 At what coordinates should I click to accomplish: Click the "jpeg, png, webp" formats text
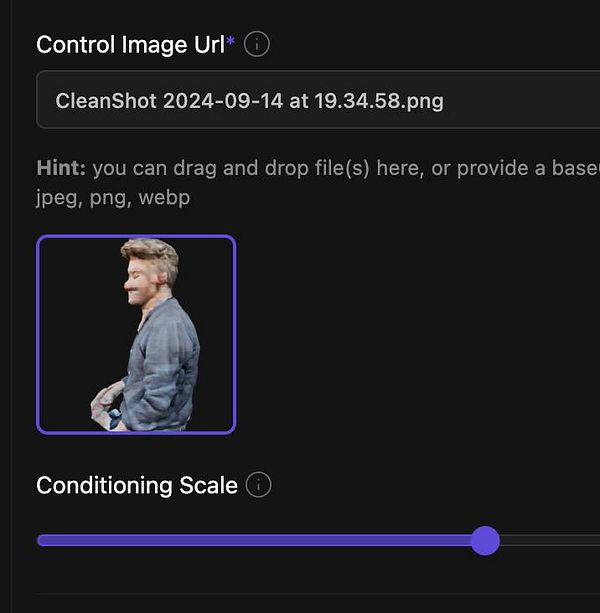click(112, 197)
